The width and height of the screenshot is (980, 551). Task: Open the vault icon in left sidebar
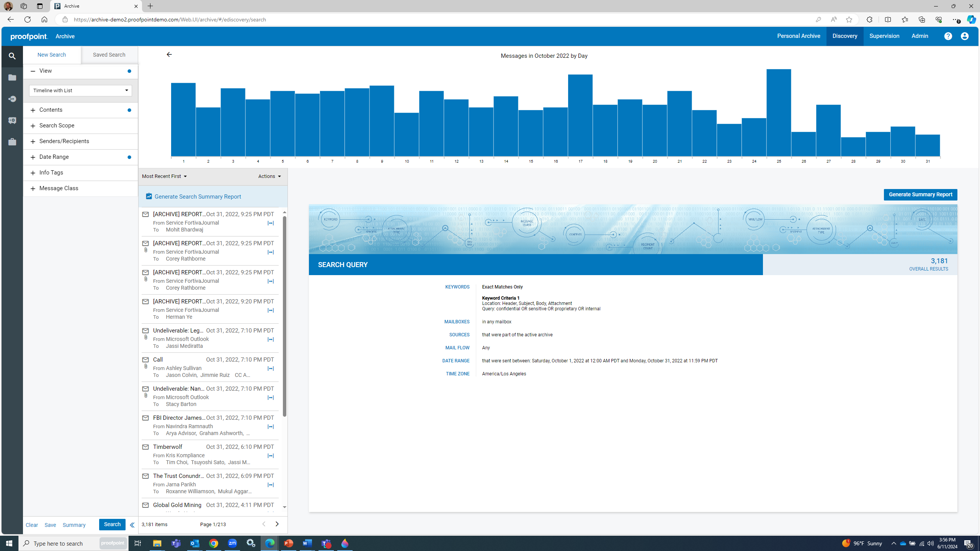pyautogui.click(x=12, y=120)
